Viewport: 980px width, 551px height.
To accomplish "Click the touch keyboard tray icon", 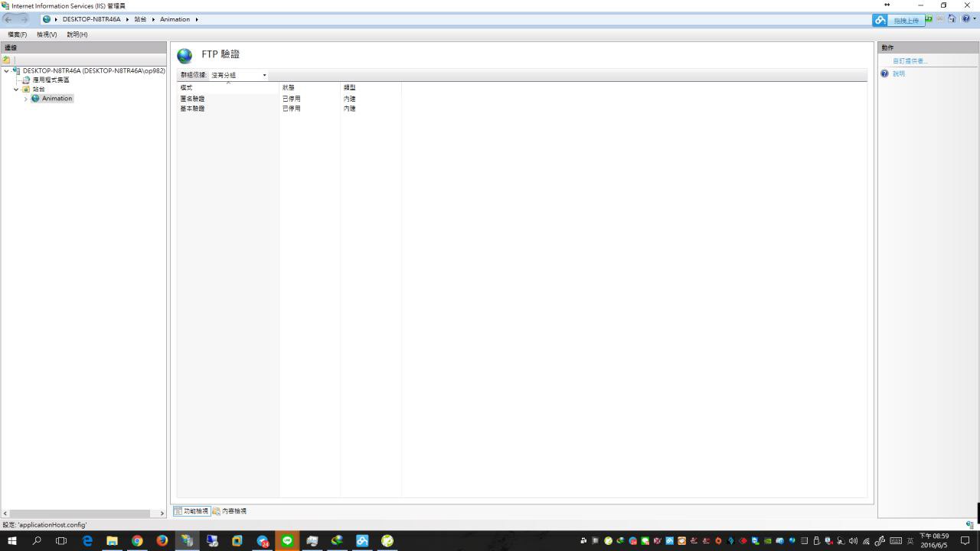I will [896, 541].
